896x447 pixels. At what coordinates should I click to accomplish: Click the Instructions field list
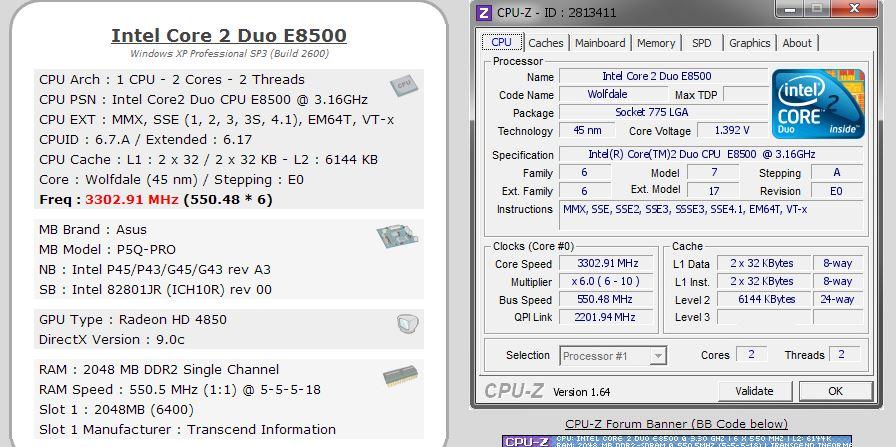(710, 215)
